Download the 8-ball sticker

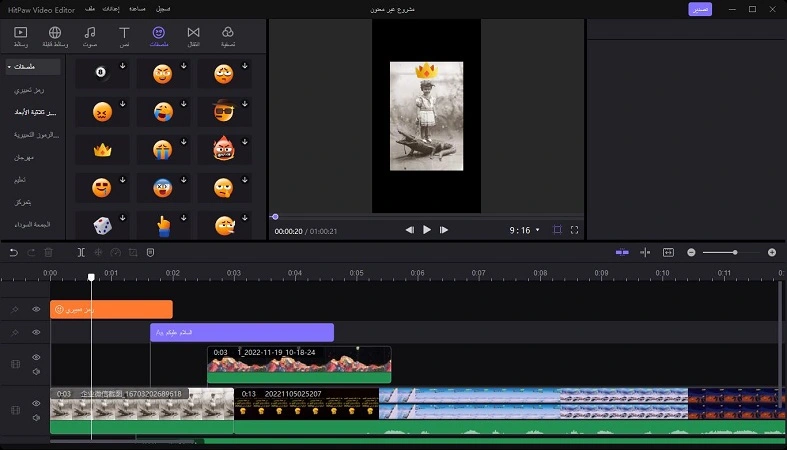click(x=122, y=66)
